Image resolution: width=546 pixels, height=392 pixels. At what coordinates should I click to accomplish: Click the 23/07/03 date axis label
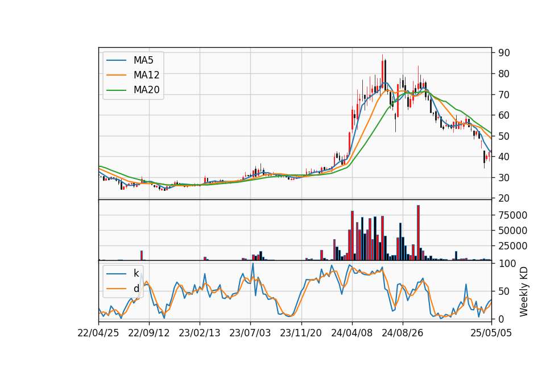pyautogui.click(x=250, y=333)
